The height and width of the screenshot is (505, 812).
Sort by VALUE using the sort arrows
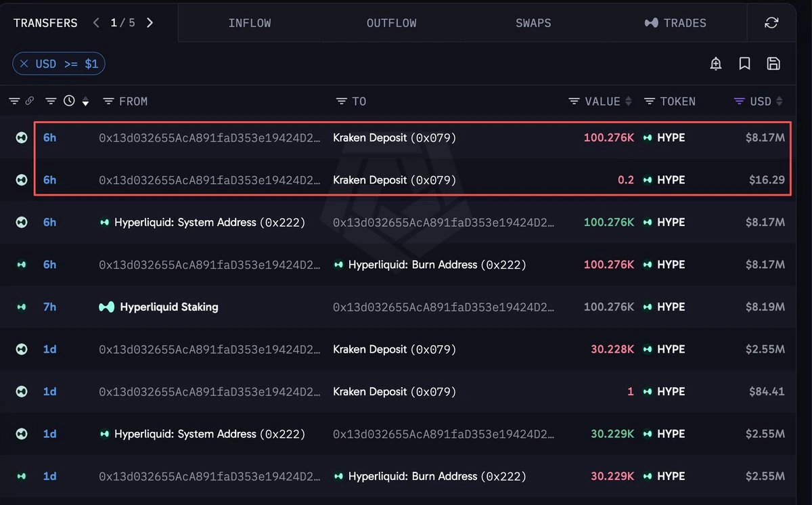[x=628, y=101]
